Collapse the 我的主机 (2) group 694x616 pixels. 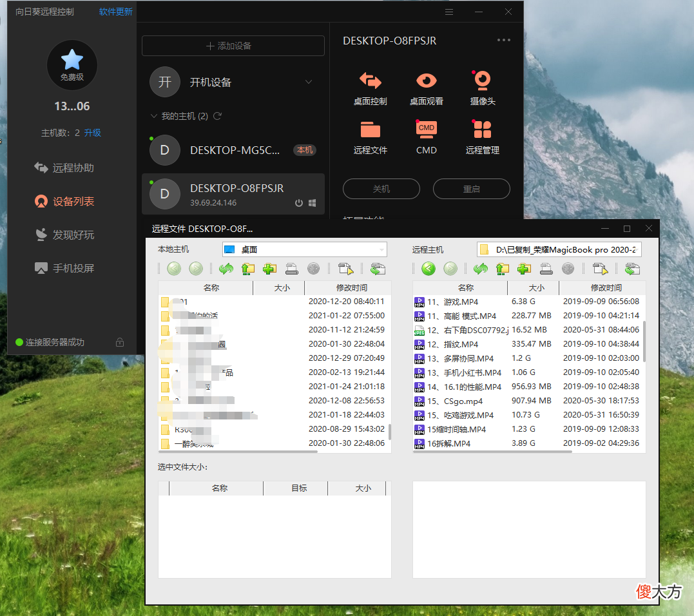(154, 116)
